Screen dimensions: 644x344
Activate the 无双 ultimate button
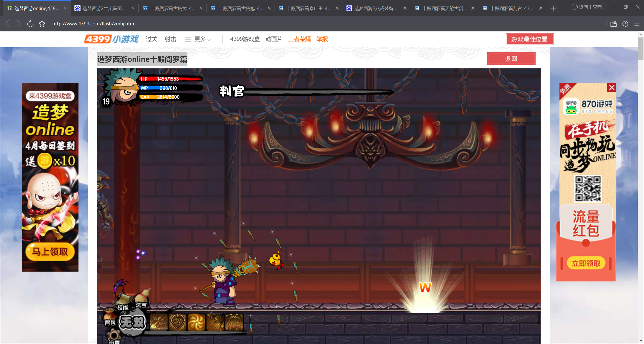click(132, 322)
